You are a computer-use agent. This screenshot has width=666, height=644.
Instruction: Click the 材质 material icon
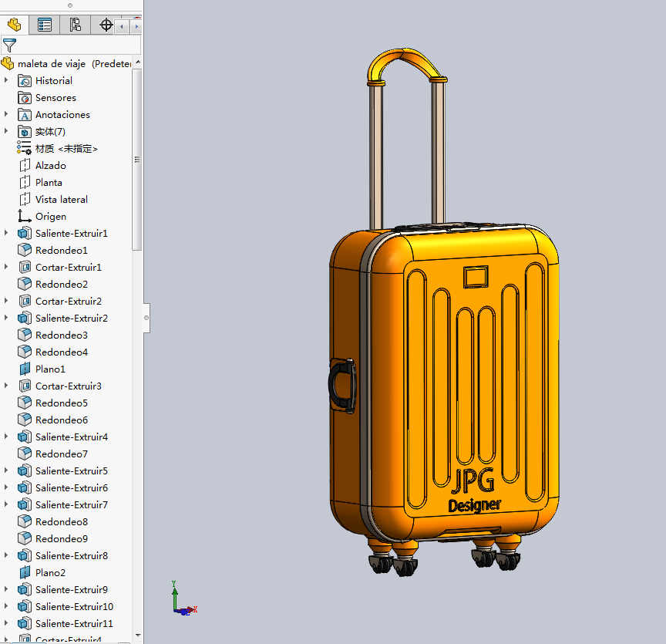[x=24, y=148]
